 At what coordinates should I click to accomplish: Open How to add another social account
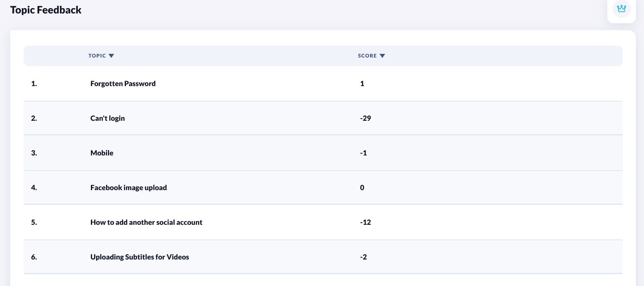(x=146, y=222)
